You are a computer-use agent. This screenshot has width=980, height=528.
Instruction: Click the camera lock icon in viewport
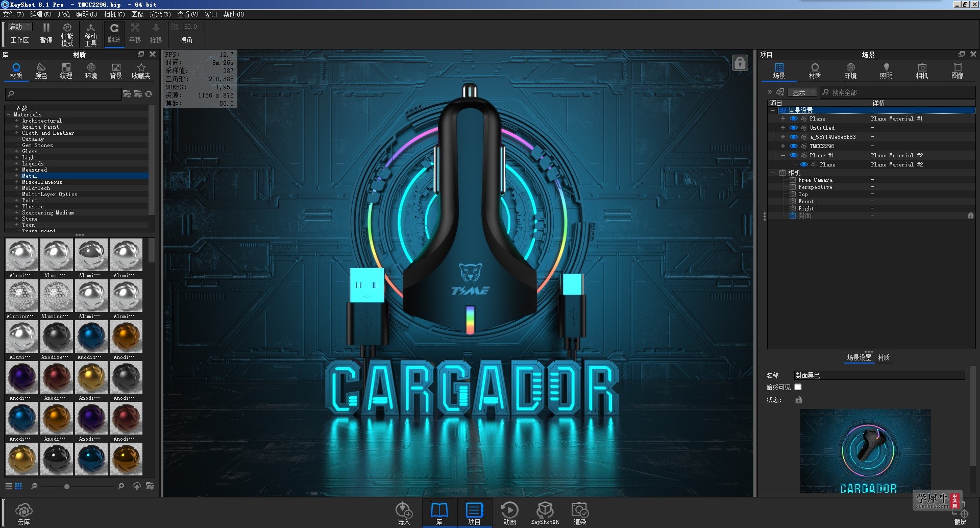click(740, 63)
